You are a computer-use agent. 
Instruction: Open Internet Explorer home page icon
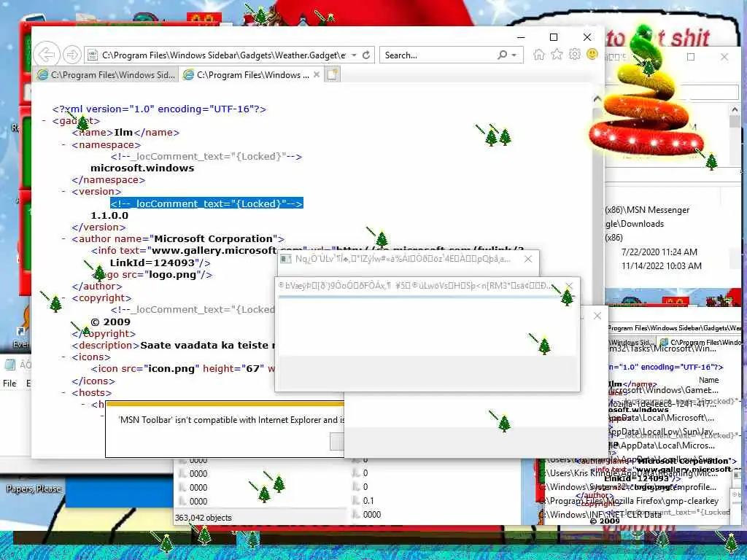[x=539, y=55]
